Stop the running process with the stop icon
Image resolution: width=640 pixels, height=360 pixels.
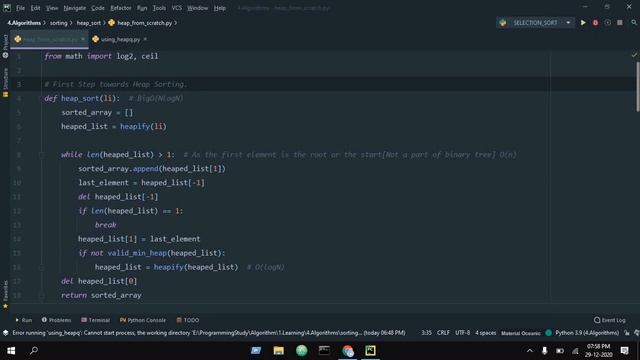(x=620, y=23)
